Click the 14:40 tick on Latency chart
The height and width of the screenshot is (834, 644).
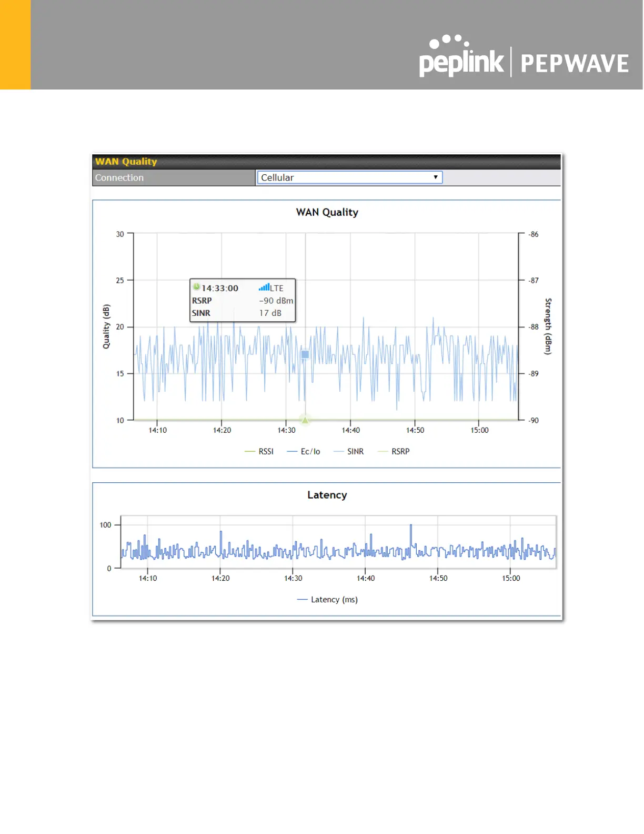[366, 578]
